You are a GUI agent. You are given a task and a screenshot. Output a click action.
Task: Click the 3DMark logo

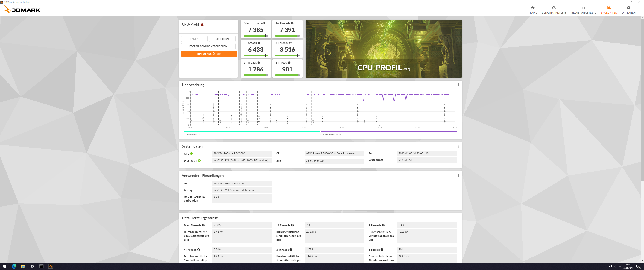coord(22,10)
